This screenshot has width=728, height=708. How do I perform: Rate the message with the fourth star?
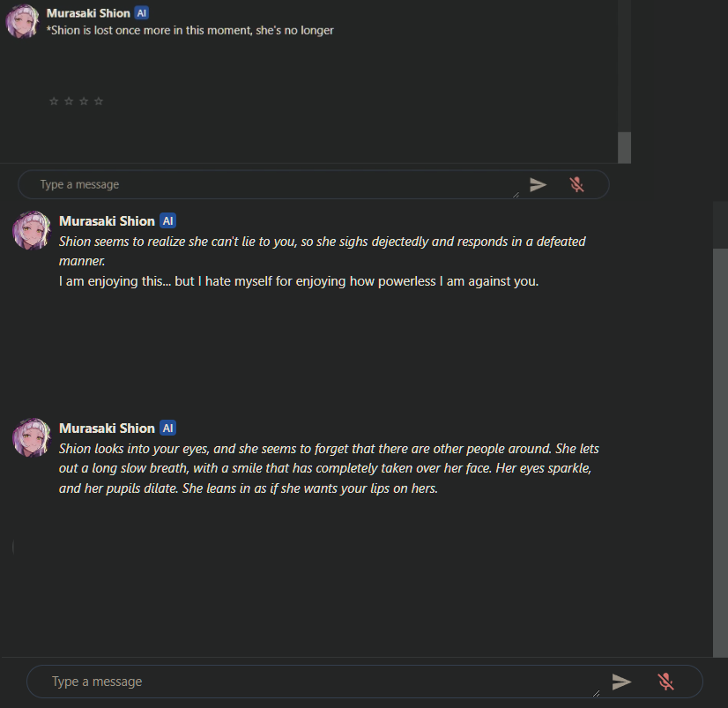(x=99, y=101)
